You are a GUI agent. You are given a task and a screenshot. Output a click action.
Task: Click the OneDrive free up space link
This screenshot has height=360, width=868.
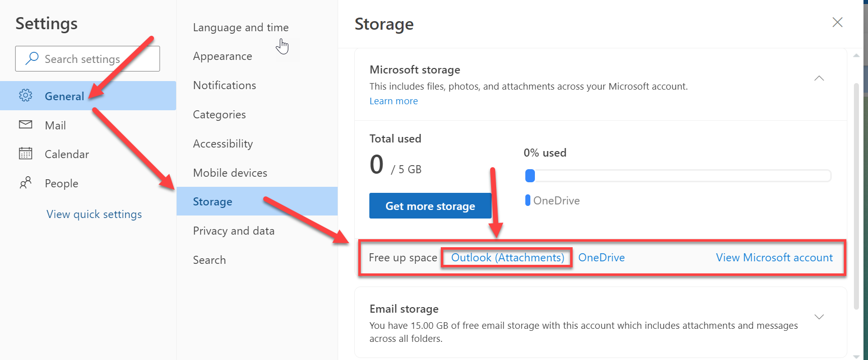pos(601,258)
